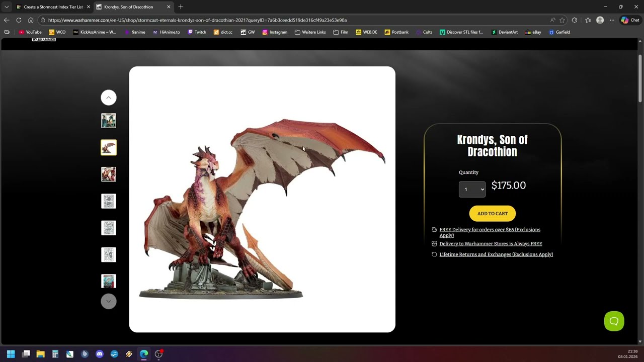644x362 pixels.
Task: Open the browser home page
Action: click(x=31, y=20)
